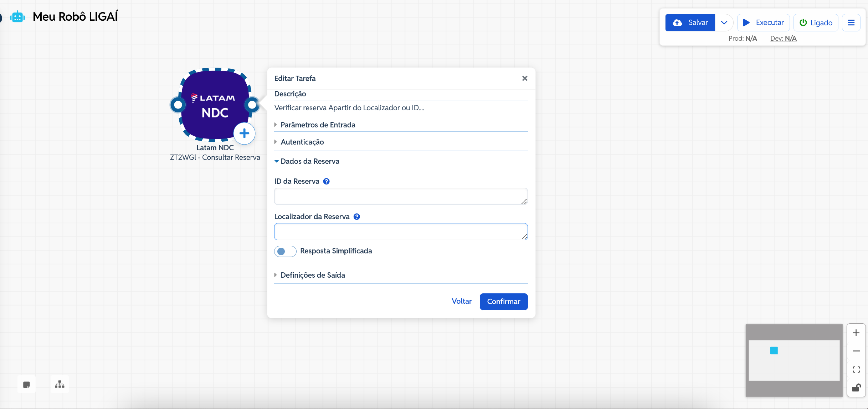Click the Voltar link
Viewport: 868px width, 409px height.
(462, 301)
